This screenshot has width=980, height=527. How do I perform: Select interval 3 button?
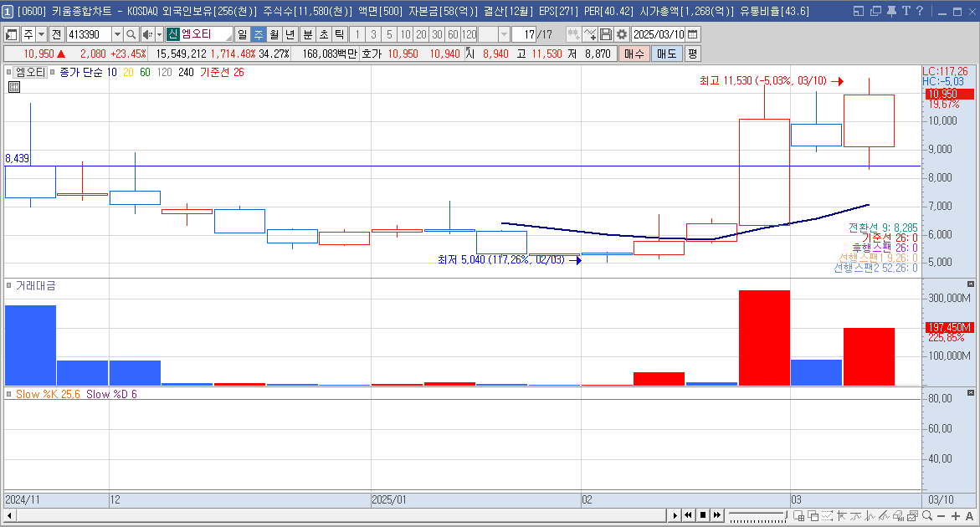pyautogui.click(x=373, y=34)
